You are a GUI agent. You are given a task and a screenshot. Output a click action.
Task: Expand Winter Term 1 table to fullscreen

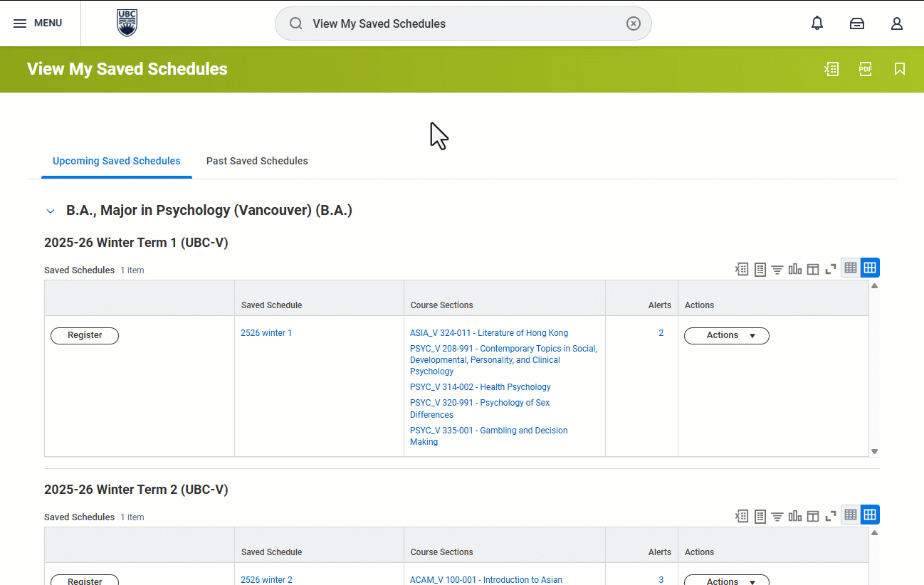click(831, 269)
